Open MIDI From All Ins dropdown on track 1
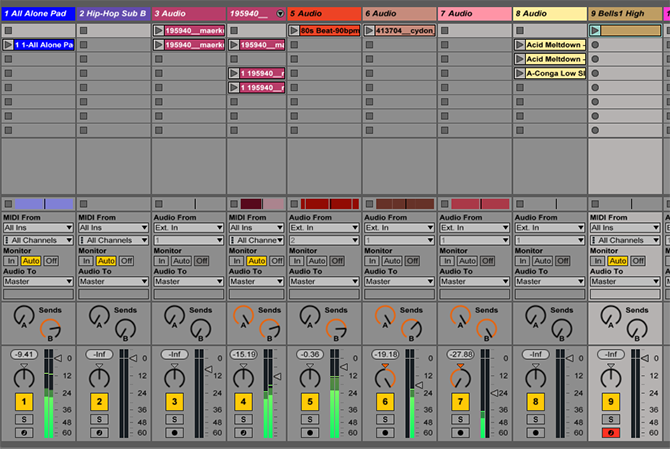This screenshot has width=670, height=449. (38, 227)
